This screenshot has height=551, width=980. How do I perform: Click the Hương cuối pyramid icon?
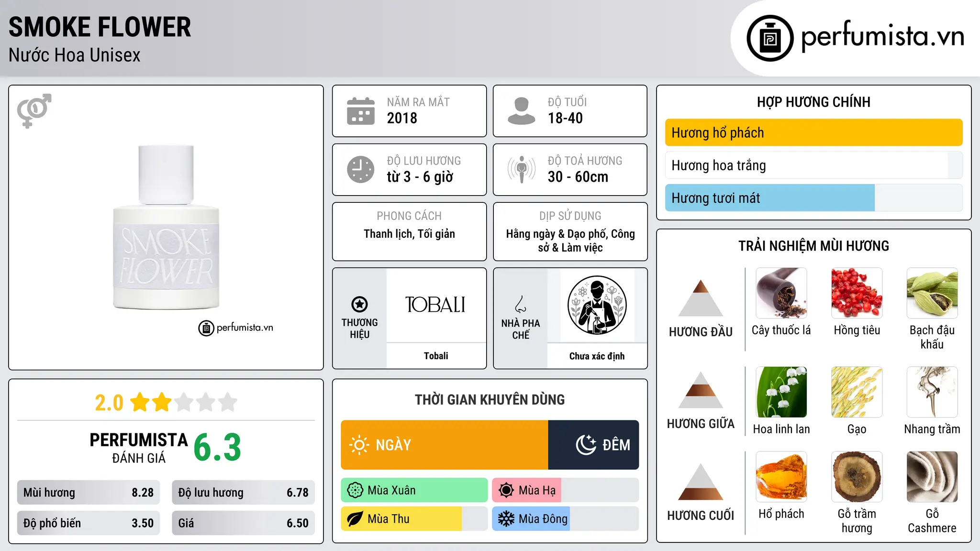click(x=701, y=482)
